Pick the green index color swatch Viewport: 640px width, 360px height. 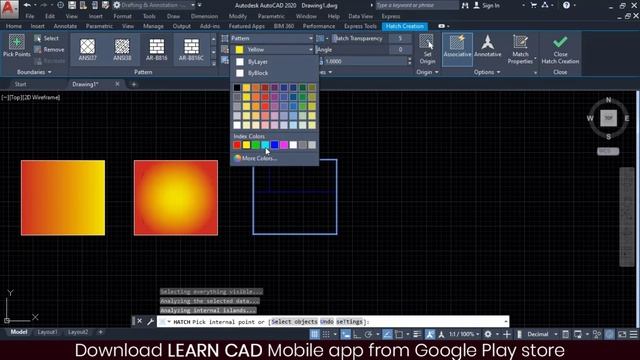pyautogui.click(x=256, y=145)
